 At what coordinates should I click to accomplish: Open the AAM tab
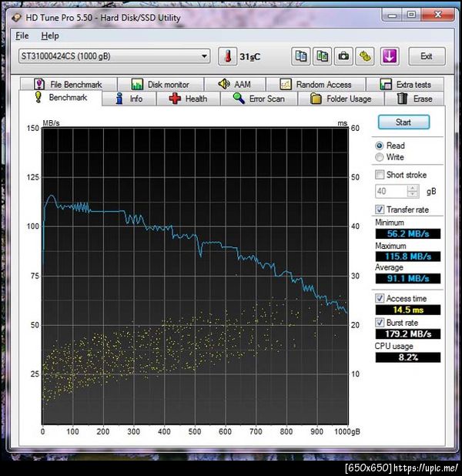click(x=235, y=84)
